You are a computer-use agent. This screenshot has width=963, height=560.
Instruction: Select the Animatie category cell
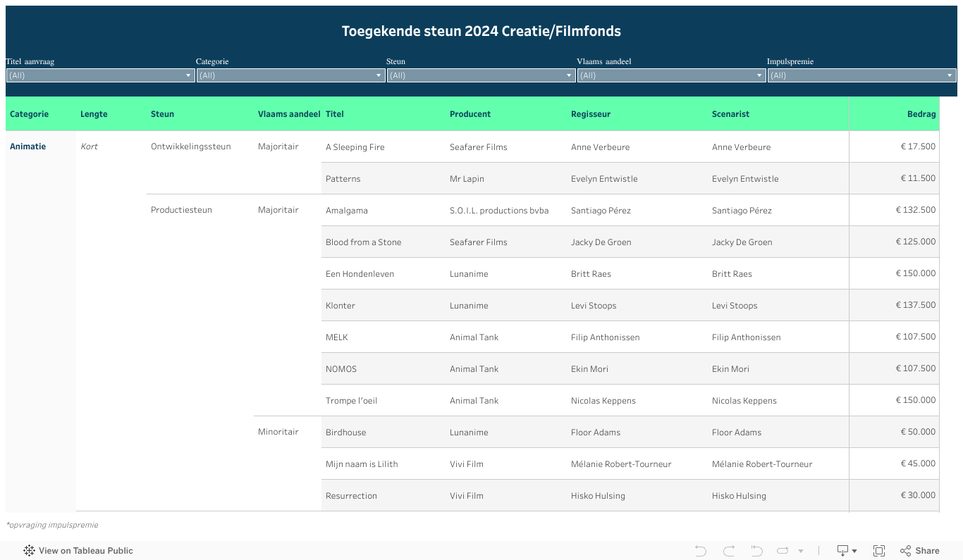tap(28, 147)
